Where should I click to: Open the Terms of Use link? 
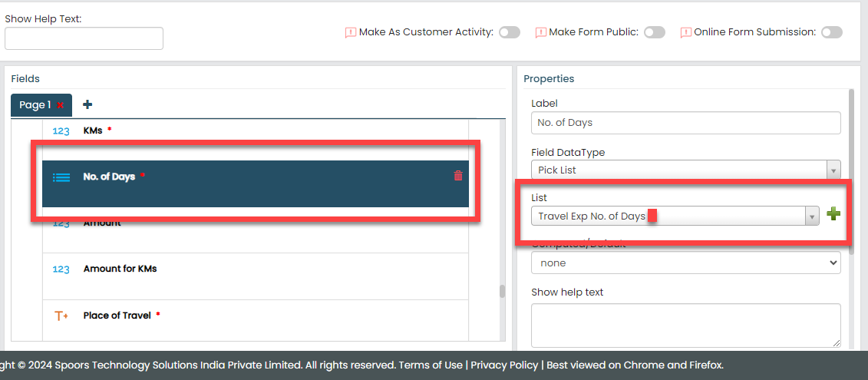(x=431, y=365)
